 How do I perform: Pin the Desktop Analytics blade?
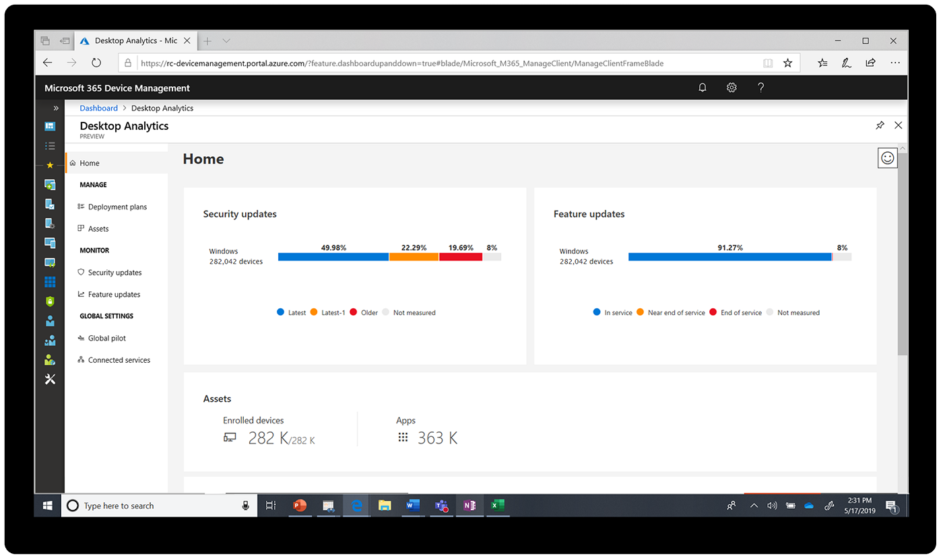(x=880, y=125)
